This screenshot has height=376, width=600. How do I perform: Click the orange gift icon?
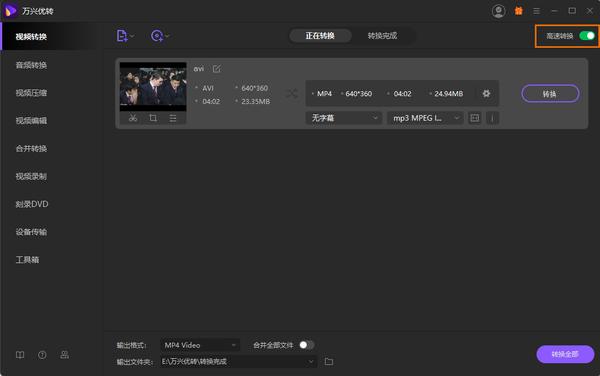pos(518,11)
